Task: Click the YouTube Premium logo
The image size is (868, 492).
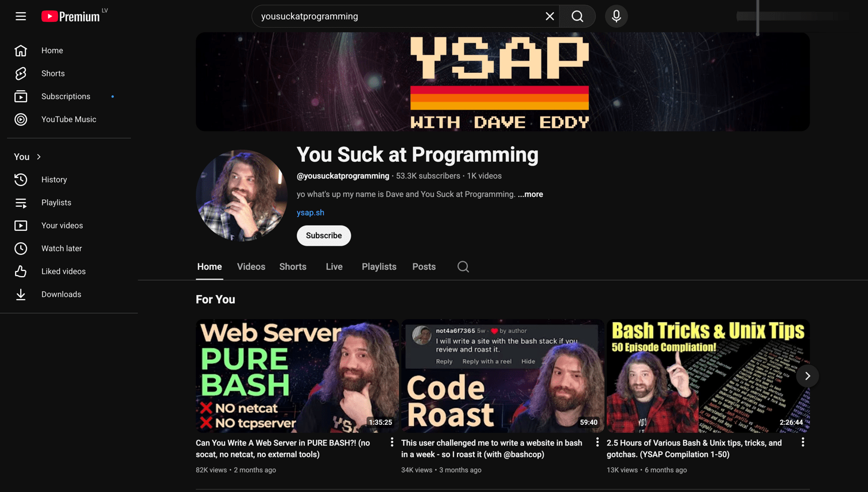Action: click(71, 16)
